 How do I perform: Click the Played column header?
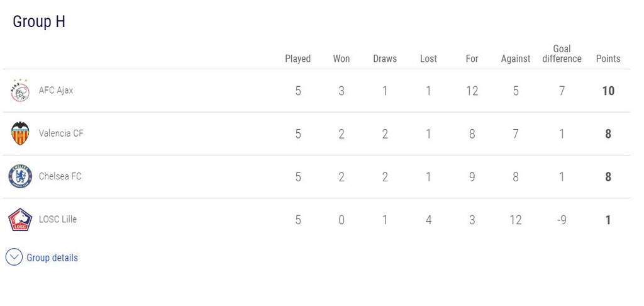click(297, 59)
